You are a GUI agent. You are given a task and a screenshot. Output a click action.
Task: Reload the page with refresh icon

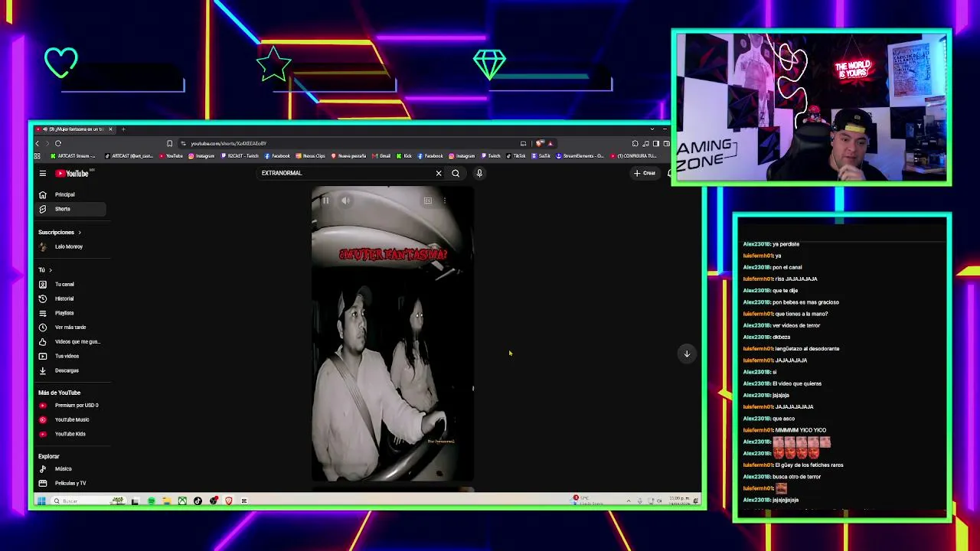58,143
